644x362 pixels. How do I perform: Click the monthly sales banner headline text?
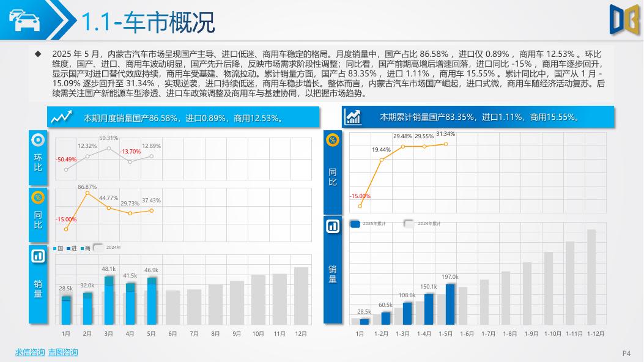[x=183, y=118]
